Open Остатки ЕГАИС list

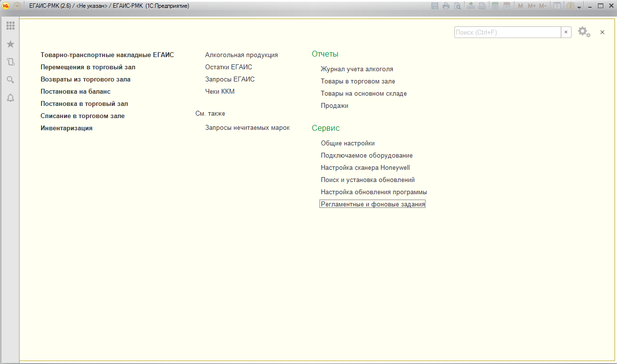pos(228,67)
